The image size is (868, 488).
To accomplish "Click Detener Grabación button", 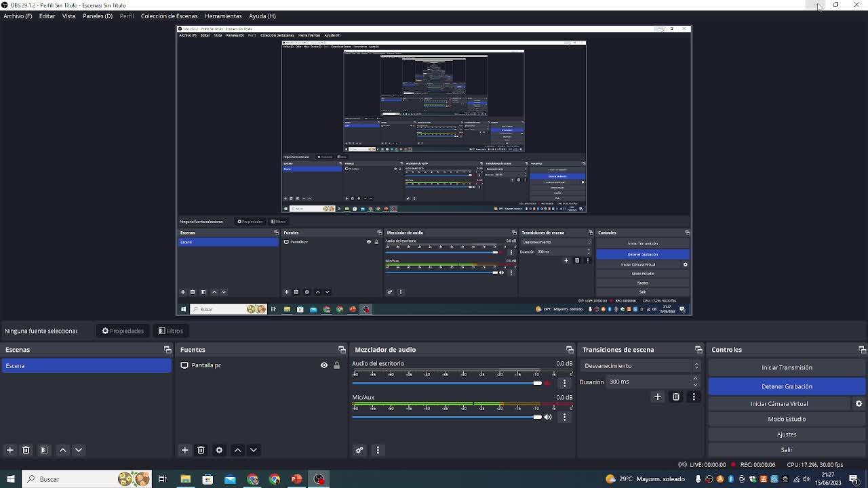I will coord(787,386).
